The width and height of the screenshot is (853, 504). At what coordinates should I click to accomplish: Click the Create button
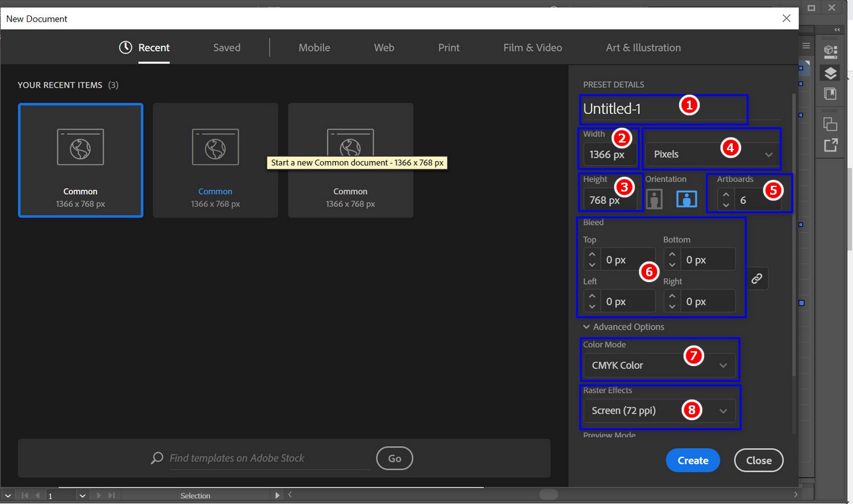point(693,461)
